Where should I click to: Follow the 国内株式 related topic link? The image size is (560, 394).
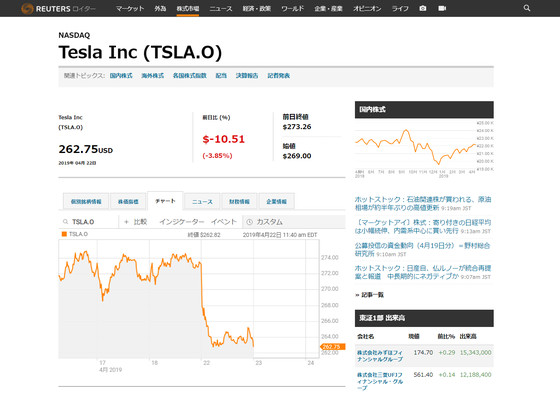click(121, 76)
